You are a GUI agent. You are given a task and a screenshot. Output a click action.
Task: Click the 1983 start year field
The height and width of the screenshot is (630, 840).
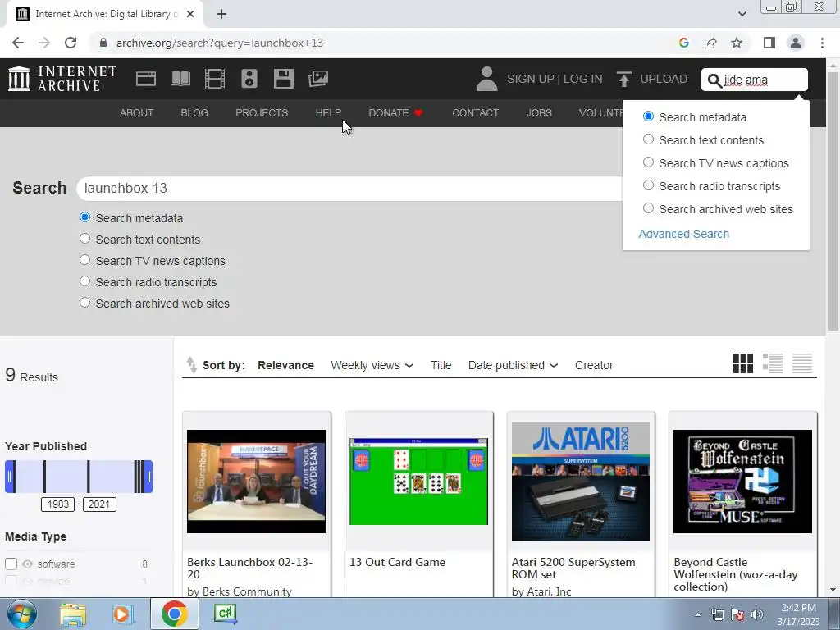click(x=58, y=504)
